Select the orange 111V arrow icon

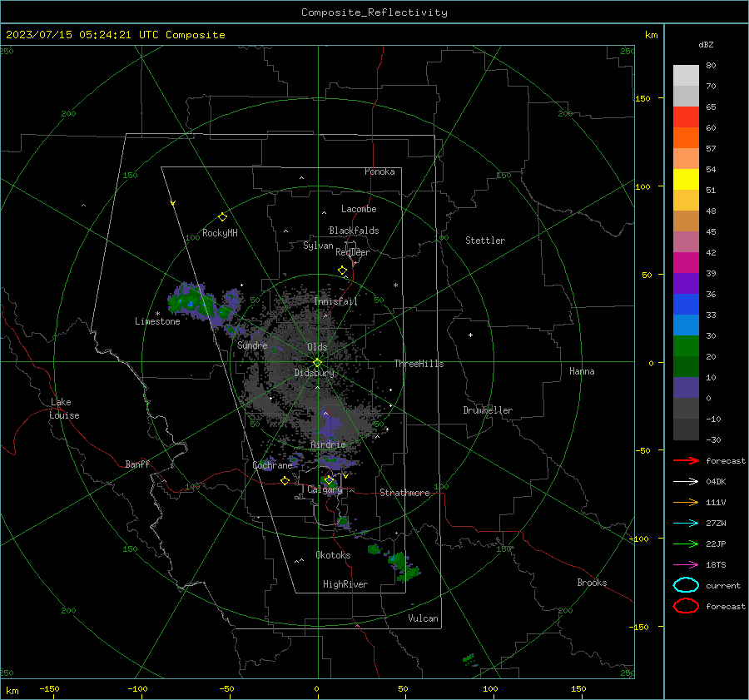pos(686,502)
